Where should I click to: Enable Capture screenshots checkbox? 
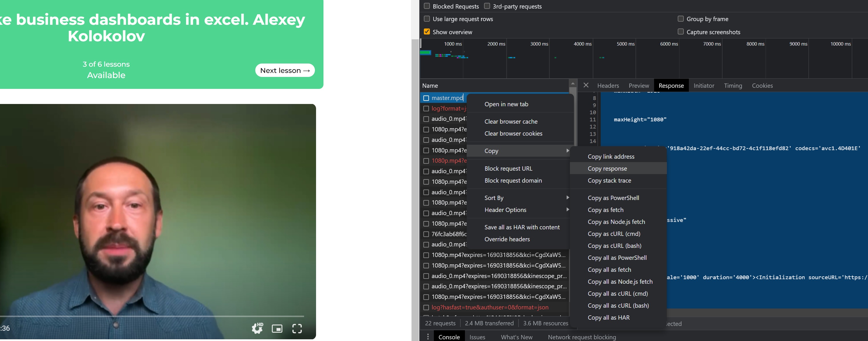point(680,32)
